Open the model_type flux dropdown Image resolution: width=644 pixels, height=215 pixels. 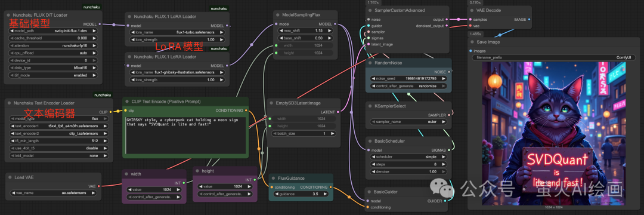[58, 118]
